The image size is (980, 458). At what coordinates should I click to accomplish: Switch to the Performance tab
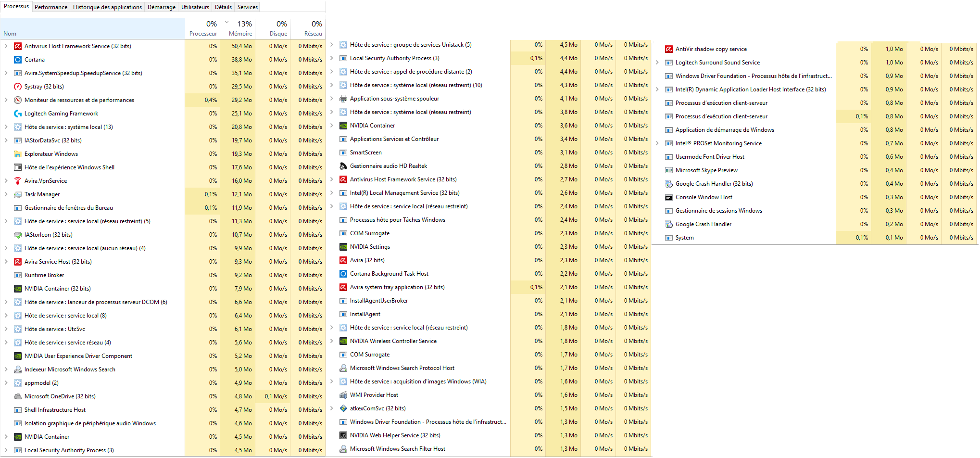point(51,7)
